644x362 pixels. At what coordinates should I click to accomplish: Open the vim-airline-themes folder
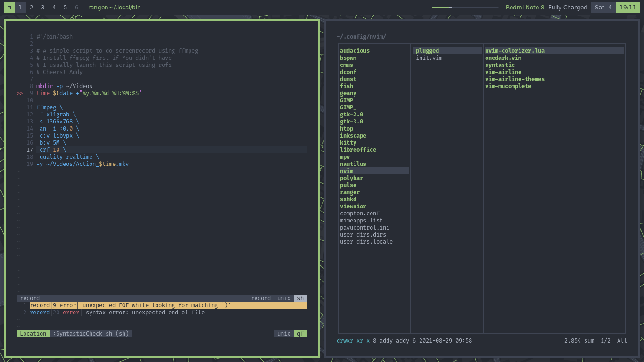point(515,79)
